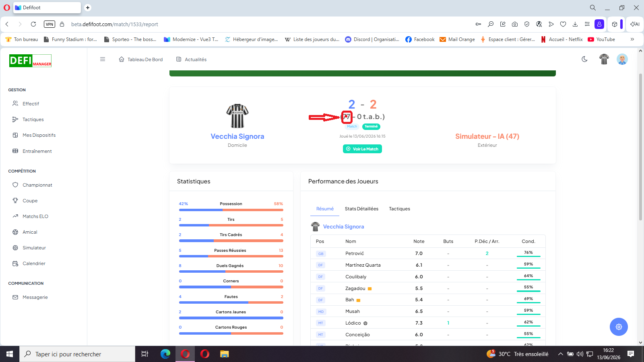Toggle the Opera VPN badge

click(x=50, y=24)
